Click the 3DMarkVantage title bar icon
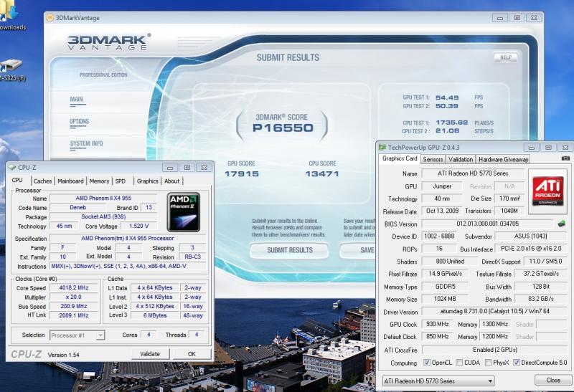 [x=50, y=18]
